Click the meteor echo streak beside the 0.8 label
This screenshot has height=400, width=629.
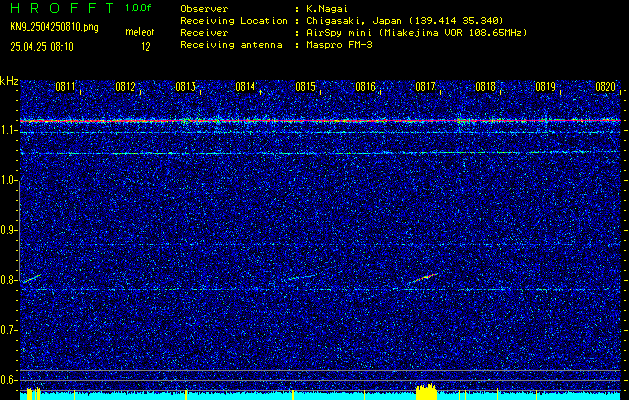(x=31, y=278)
